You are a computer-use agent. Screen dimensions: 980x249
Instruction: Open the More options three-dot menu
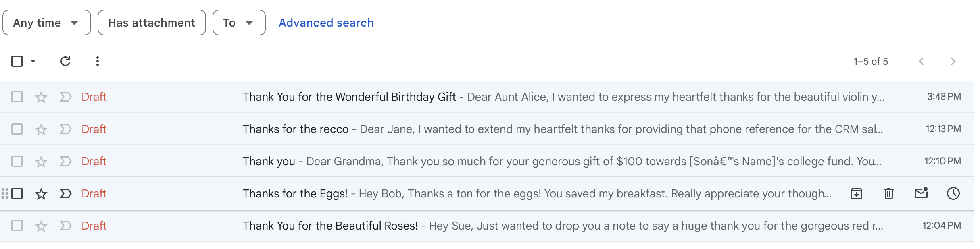[98, 61]
